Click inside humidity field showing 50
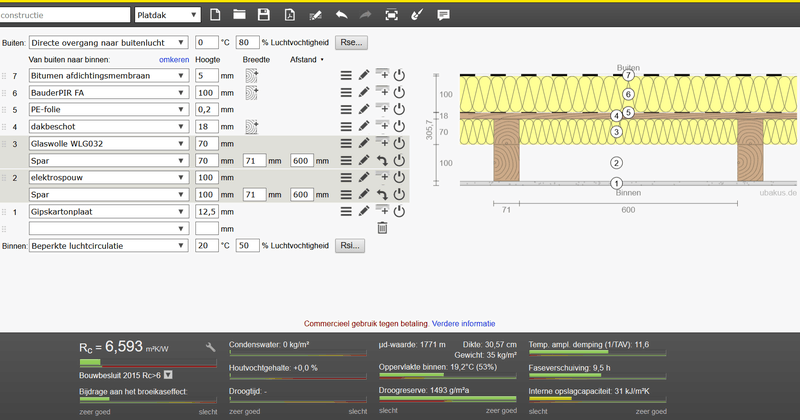Screen dimensions: 800x420 tap(247, 245)
